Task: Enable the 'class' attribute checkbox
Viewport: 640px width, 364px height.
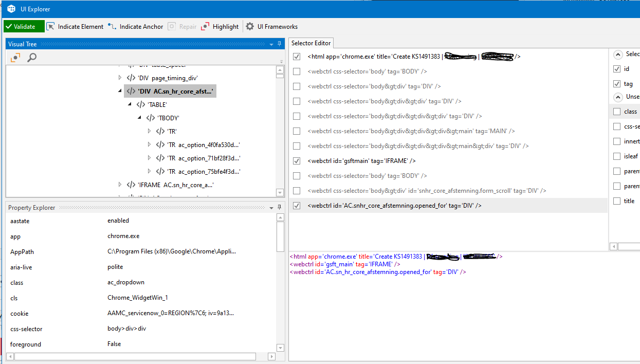Action: click(617, 112)
